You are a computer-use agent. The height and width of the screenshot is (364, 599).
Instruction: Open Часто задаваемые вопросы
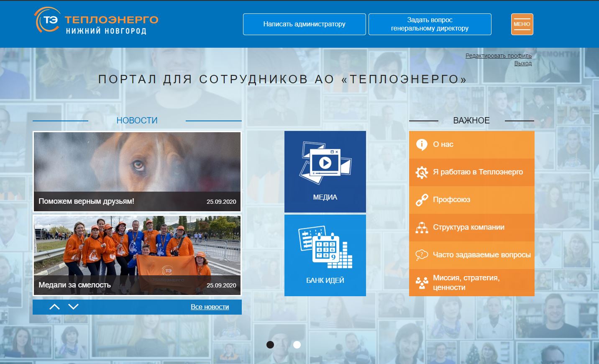click(x=472, y=255)
